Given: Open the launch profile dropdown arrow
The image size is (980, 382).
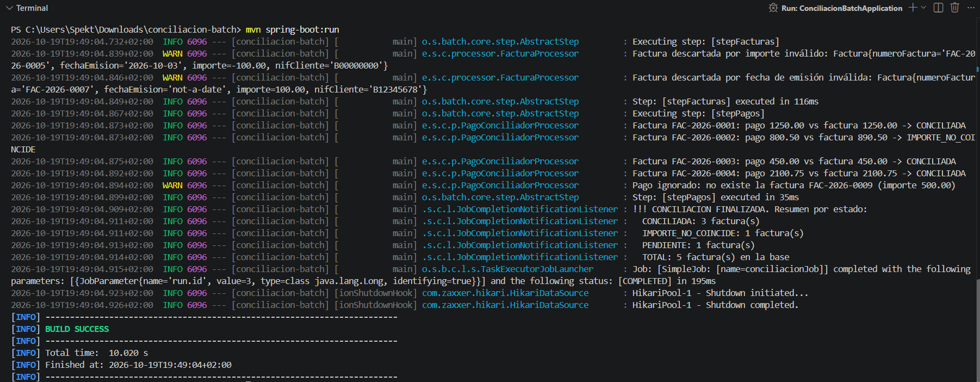Looking at the screenshot, I should (923, 8).
